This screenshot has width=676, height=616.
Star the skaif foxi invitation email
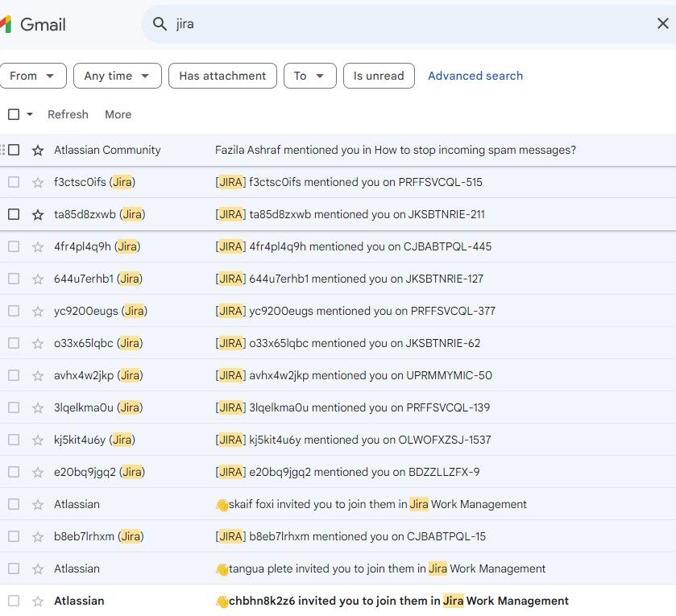pos(38,504)
